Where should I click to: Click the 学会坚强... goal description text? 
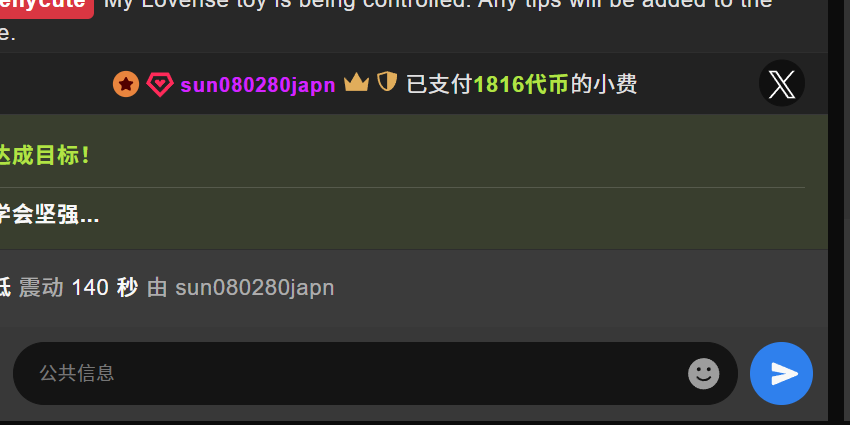(49, 216)
